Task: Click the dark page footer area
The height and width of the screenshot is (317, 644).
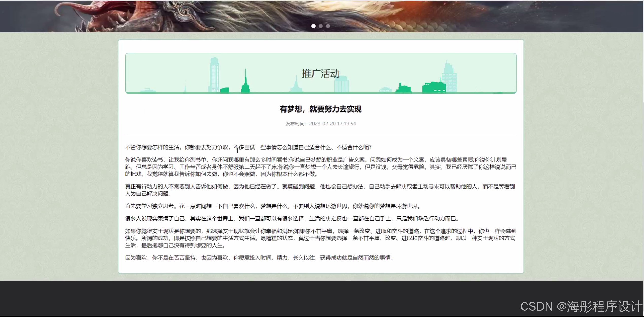Action: (x=254, y=298)
